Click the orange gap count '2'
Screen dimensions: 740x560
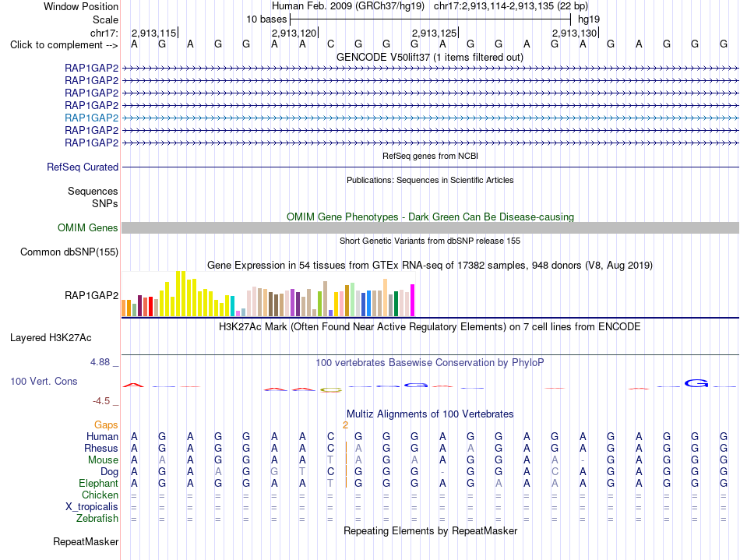[x=345, y=425]
